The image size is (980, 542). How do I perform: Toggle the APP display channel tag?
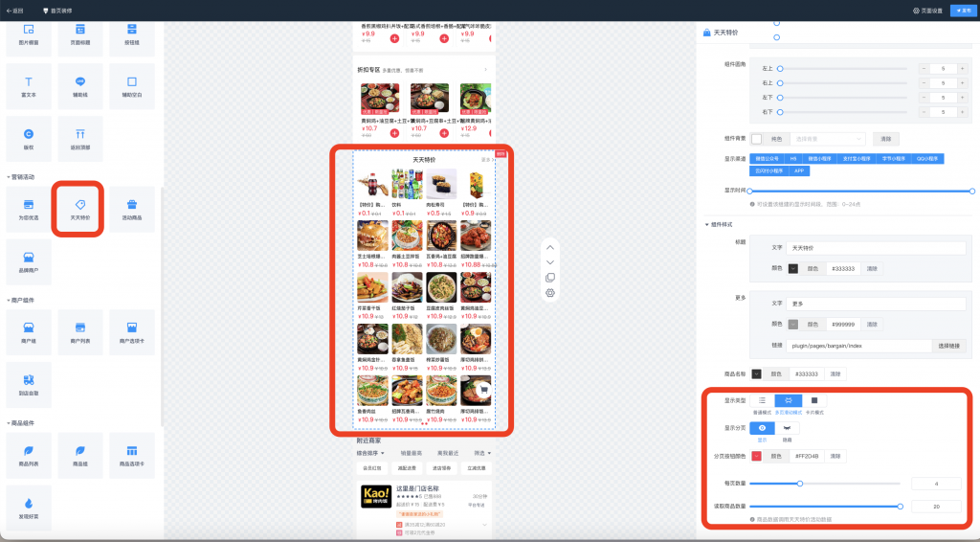pyautogui.click(x=799, y=170)
